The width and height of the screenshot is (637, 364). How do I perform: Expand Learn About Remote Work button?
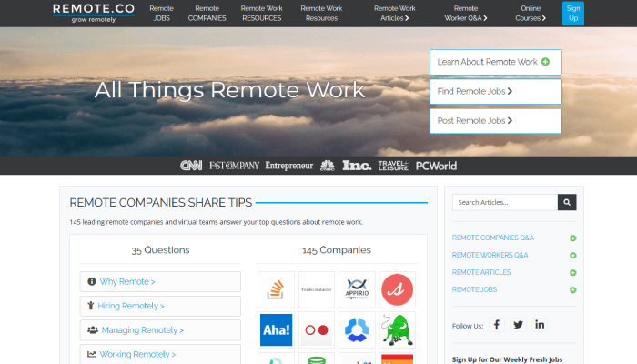click(x=496, y=62)
